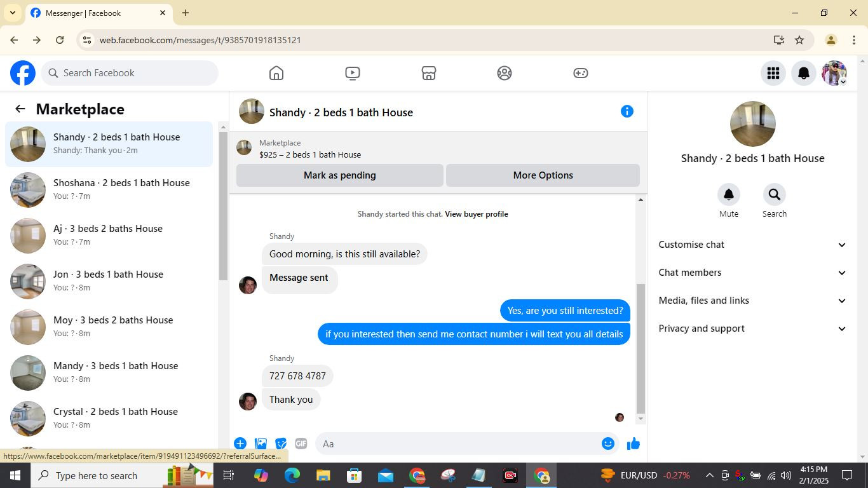Attach a photo with the image icon
Image resolution: width=868 pixels, height=488 pixels.
pyautogui.click(x=261, y=444)
